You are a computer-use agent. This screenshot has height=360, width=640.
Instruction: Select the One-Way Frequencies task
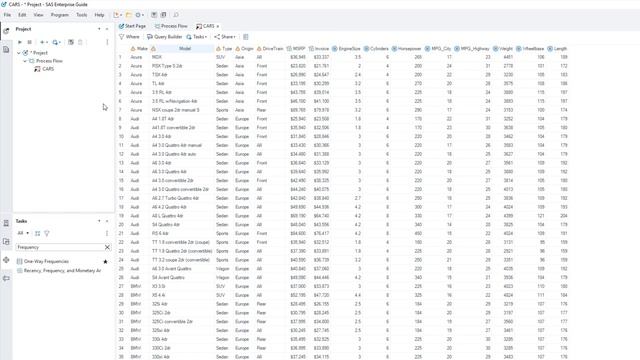click(42, 261)
